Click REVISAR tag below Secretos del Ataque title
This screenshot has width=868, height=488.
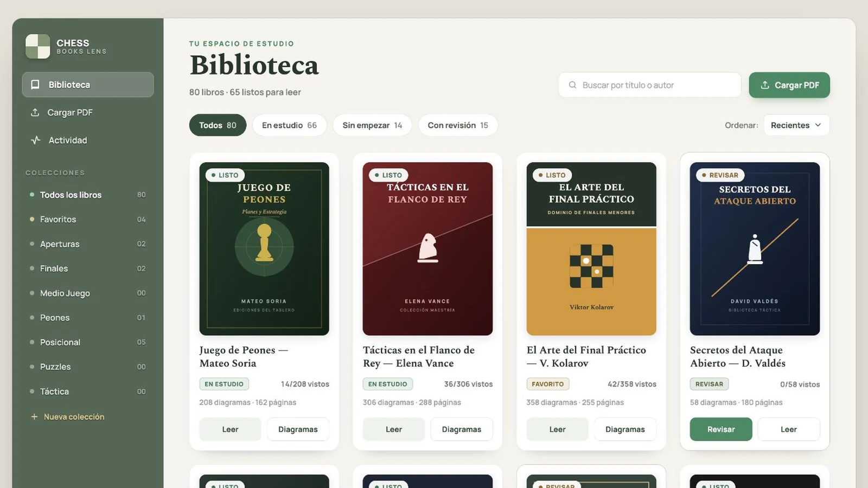[x=709, y=384]
